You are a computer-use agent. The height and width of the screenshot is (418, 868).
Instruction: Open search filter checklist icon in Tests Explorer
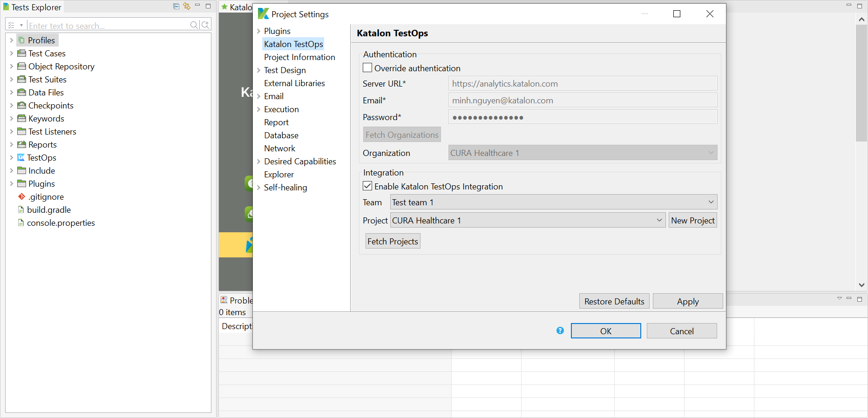pos(12,25)
